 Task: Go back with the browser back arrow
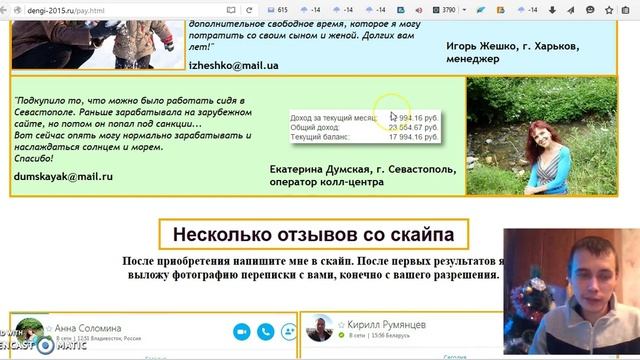click(x=4, y=10)
